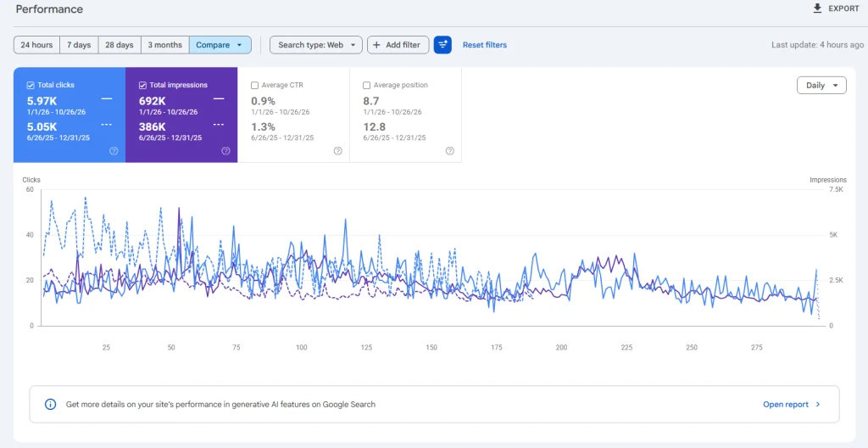Click the info icon in generative AI banner
The height and width of the screenshot is (448, 868).
point(50,404)
